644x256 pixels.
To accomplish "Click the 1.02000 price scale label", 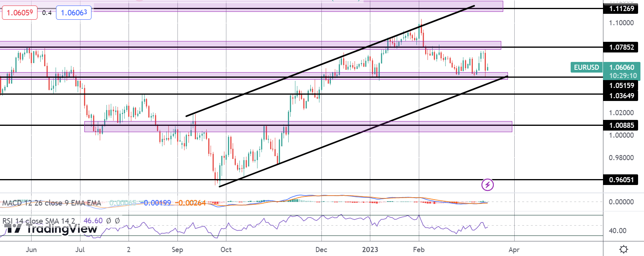I will point(622,113).
